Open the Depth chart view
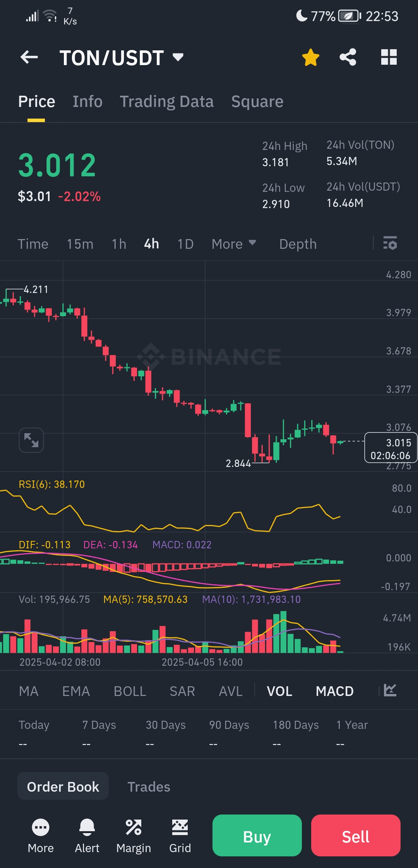Image resolution: width=418 pixels, height=868 pixels. point(298,244)
